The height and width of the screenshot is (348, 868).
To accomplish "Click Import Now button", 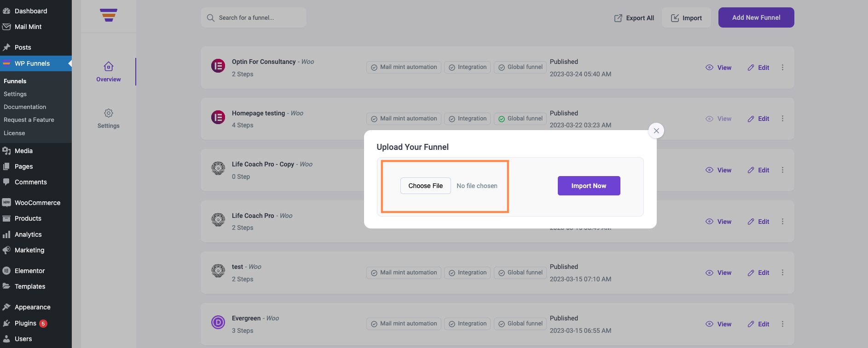I will point(589,186).
